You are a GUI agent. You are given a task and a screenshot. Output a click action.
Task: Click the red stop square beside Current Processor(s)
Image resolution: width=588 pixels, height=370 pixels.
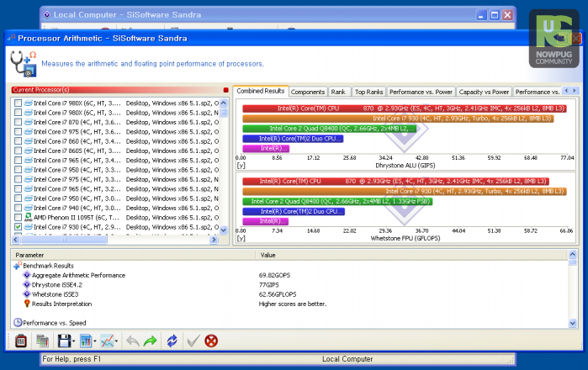(225, 90)
